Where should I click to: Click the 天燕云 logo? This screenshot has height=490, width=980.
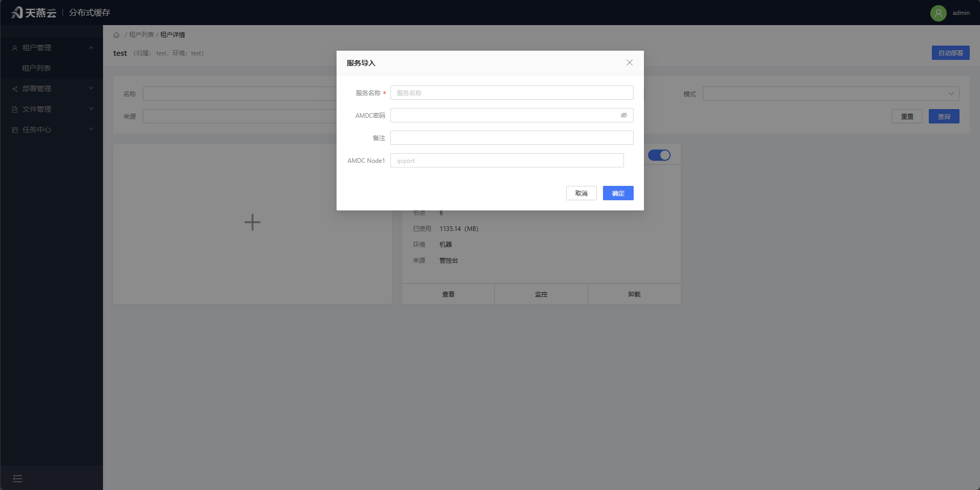click(x=34, y=12)
